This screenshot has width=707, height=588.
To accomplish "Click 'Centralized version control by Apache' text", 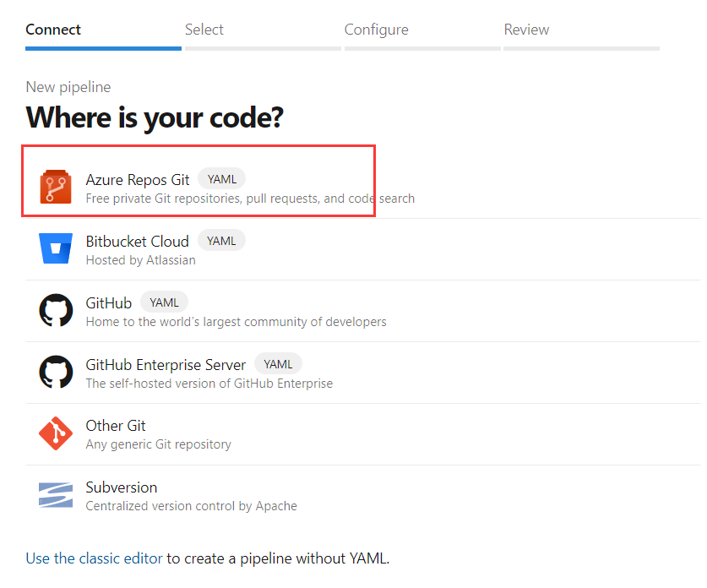I will point(191,506).
